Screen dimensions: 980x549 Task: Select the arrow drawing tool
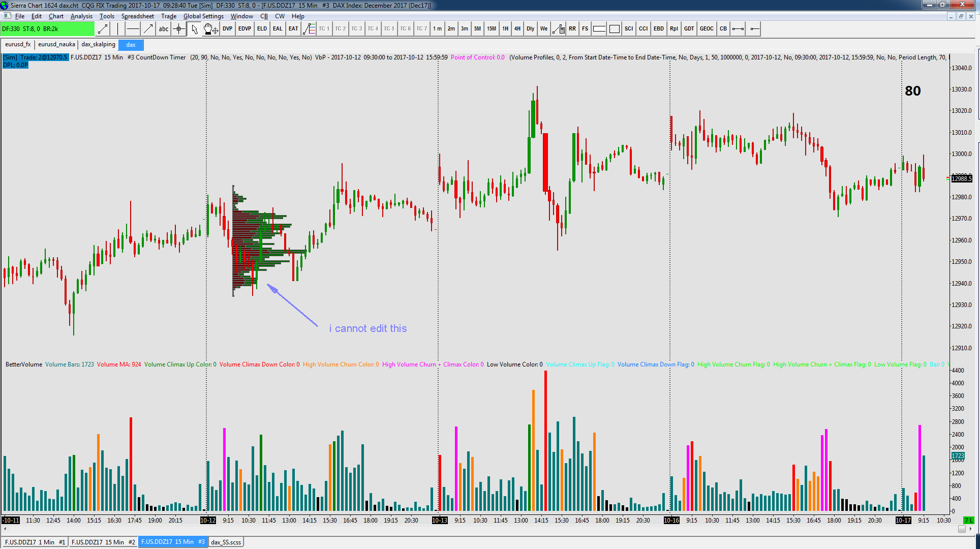[148, 29]
